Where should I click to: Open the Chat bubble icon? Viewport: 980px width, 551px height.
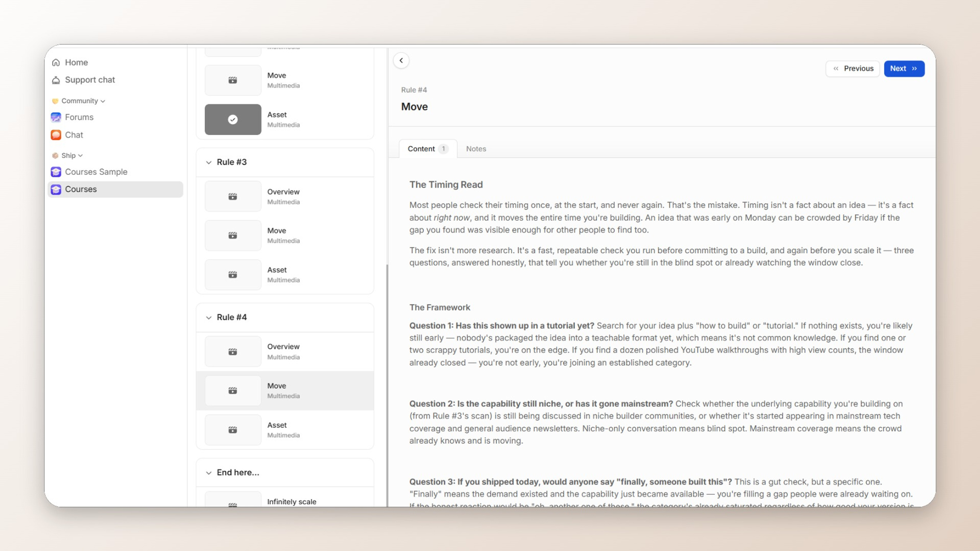click(56, 135)
